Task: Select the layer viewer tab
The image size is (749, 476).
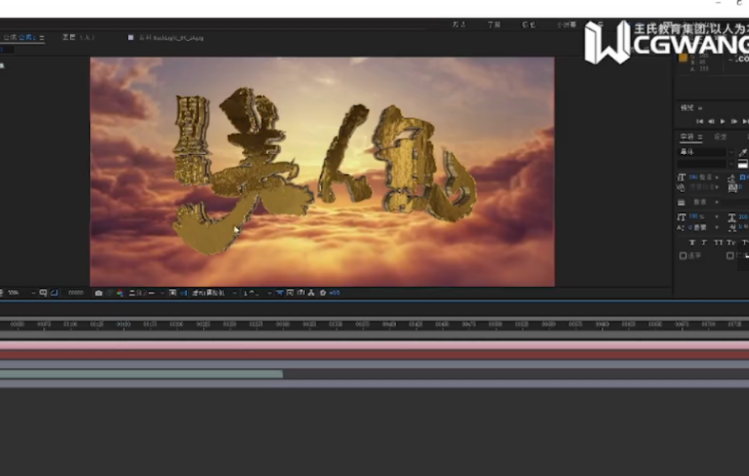Action: click(x=78, y=37)
